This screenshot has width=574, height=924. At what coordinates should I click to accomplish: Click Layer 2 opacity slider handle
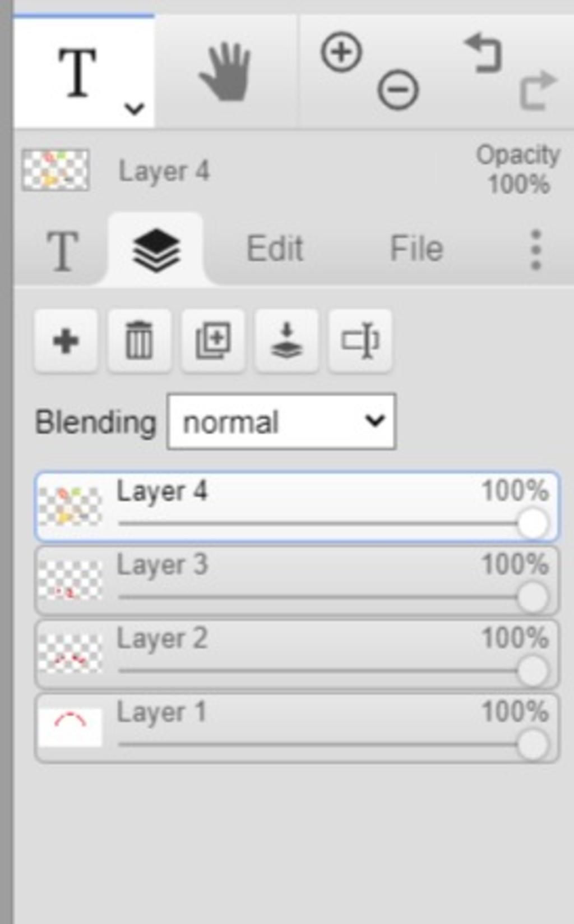point(533,671)
